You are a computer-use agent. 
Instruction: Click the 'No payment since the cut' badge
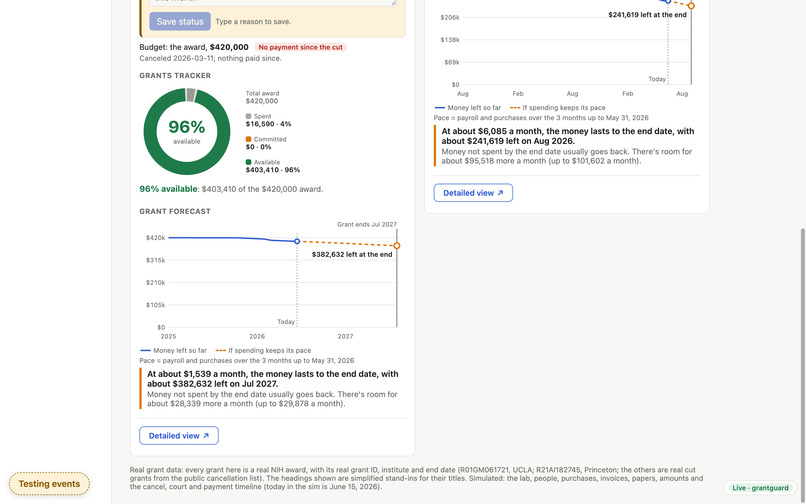coord(300,47)
